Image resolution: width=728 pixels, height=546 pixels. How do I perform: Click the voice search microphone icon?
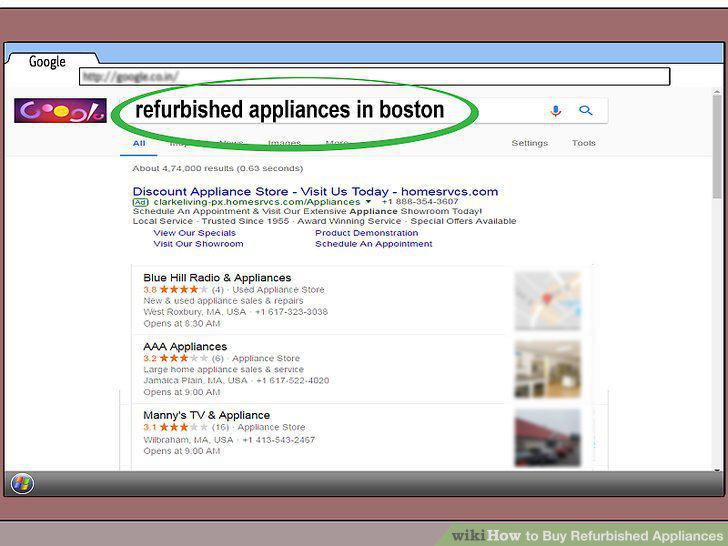click(555, 111)
